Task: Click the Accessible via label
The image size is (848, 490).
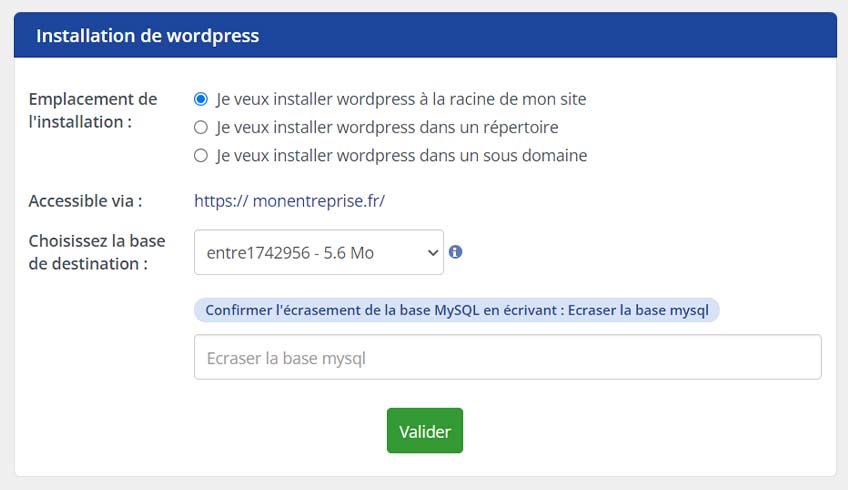Action: click(x=85, y=201)
